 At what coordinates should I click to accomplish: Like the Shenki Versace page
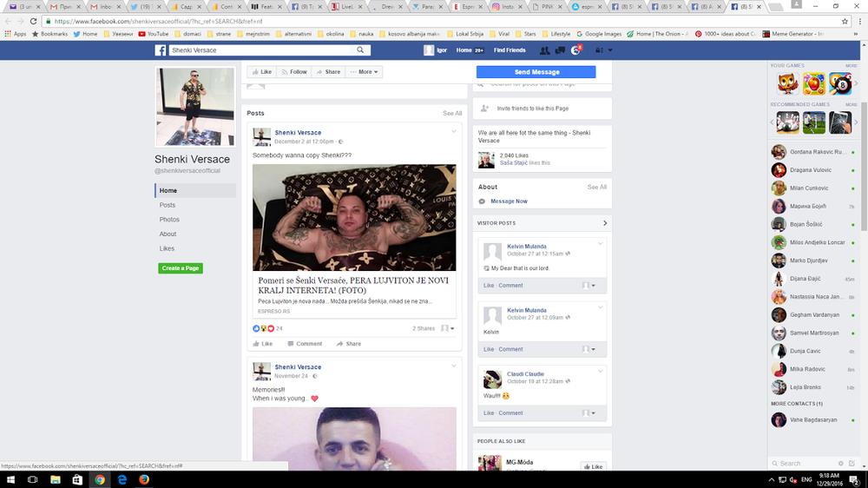(x=261, y=72)
